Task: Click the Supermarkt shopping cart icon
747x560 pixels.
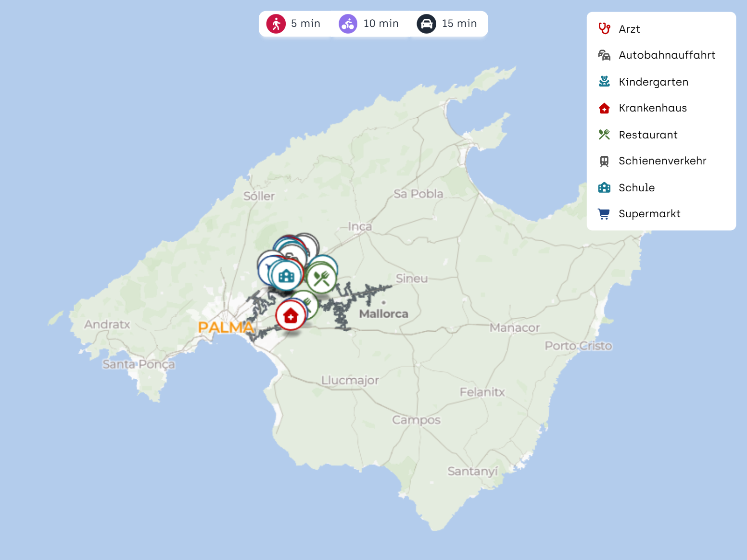Action: (x=604, y=214)
